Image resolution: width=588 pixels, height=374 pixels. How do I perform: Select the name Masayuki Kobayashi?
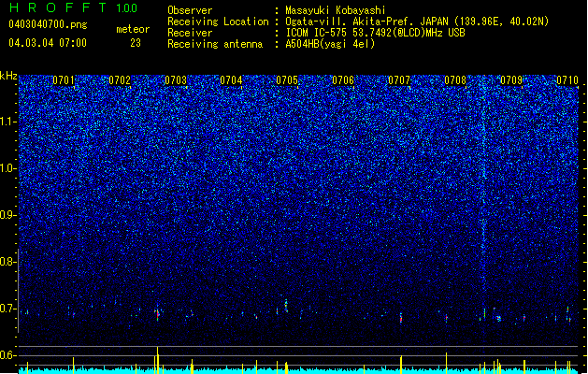click(x=336, y=10)
